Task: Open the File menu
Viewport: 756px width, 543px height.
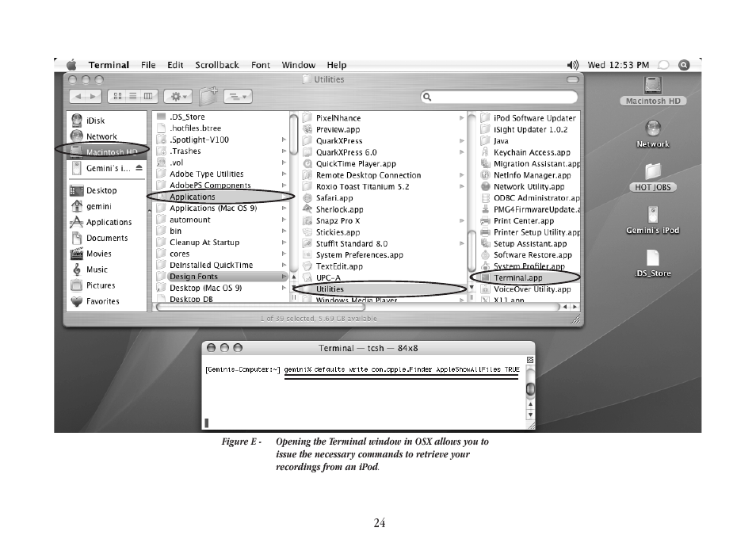Action: tap(148, 65)
